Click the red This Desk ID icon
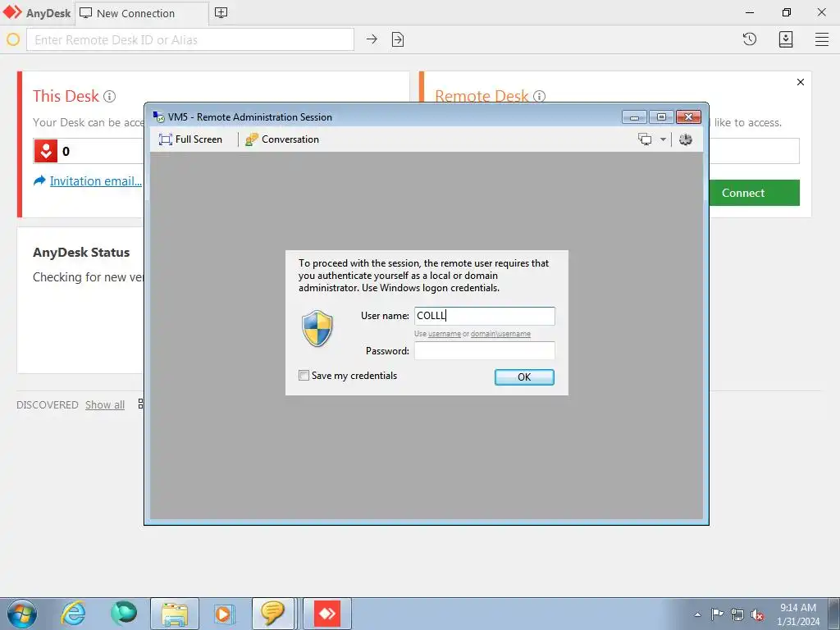Viewport: 840px width, 630px height. point(46,151)
